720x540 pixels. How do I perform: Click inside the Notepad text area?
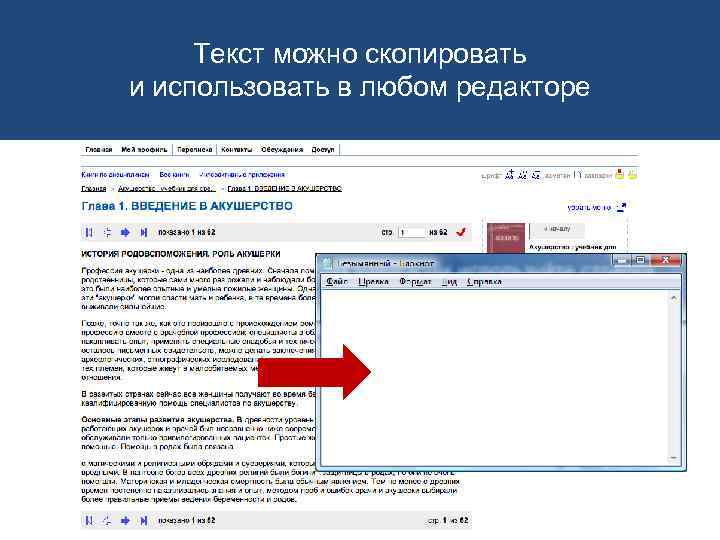[495, 377]
